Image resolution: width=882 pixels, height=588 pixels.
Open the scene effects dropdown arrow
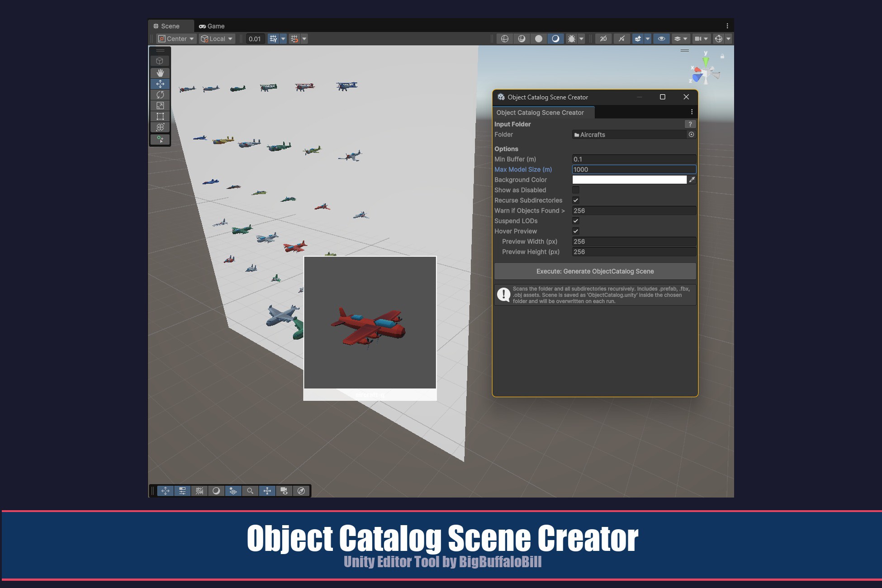pos(648,39)
